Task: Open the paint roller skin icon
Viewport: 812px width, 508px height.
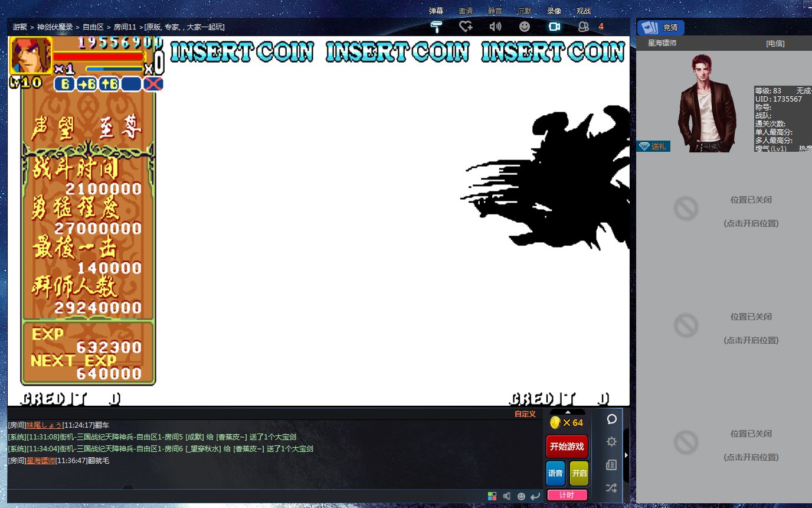Action: tap(437, 27)
